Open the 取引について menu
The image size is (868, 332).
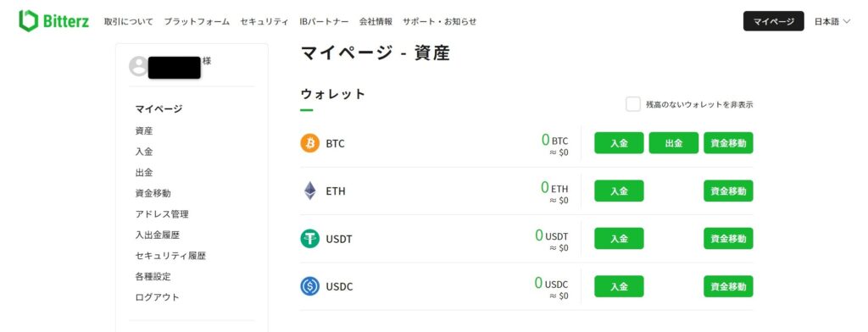[129, 21]
